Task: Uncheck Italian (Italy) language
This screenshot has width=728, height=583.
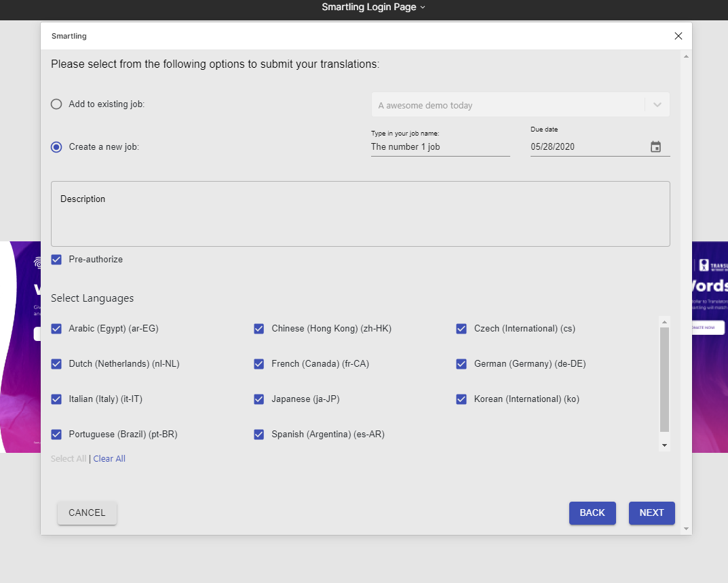Action: click(x=56, y=399)
